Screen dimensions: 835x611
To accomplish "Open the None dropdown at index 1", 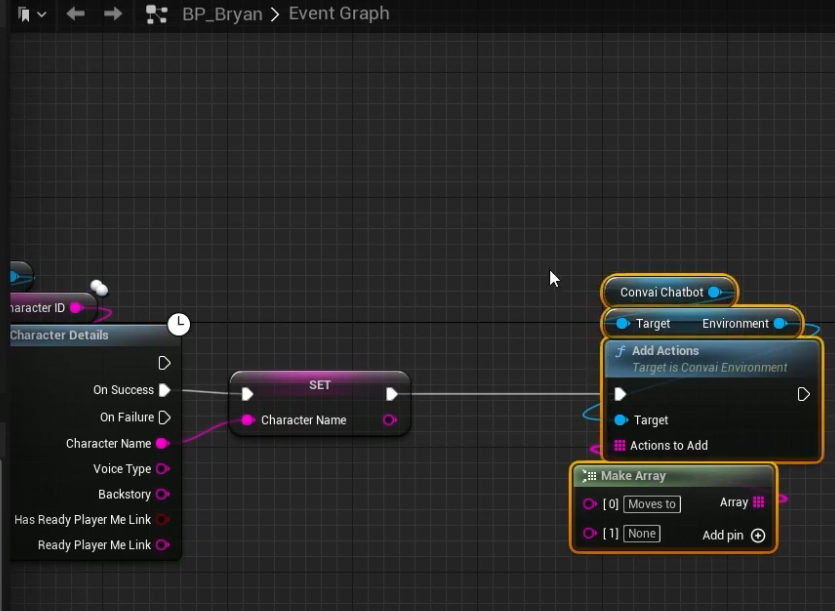I will tap(641, 534).
